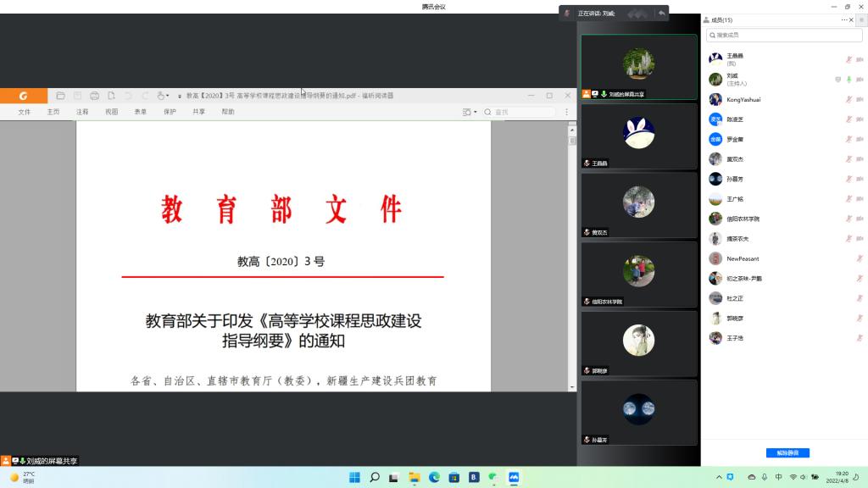
Task: Toggle 陈道芝's muted microphone icon
Action: [x=849, y=119]
